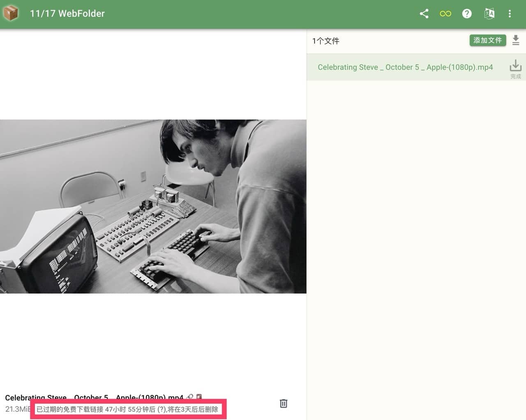This screenshot has height=420, width=526.
Task: Open the language translate icon
Action: click(489, 14)
